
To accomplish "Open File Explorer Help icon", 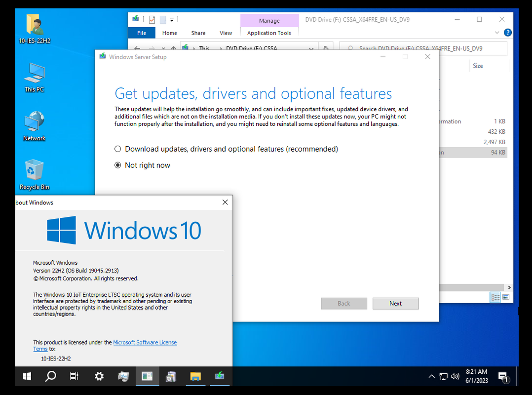I will (x=507, y=33).
